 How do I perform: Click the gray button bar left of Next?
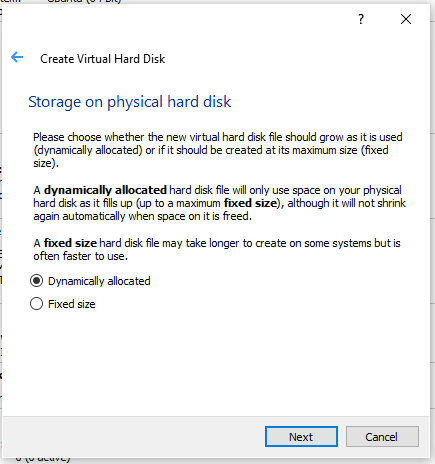pyautogui.click(x=133, y=437)
